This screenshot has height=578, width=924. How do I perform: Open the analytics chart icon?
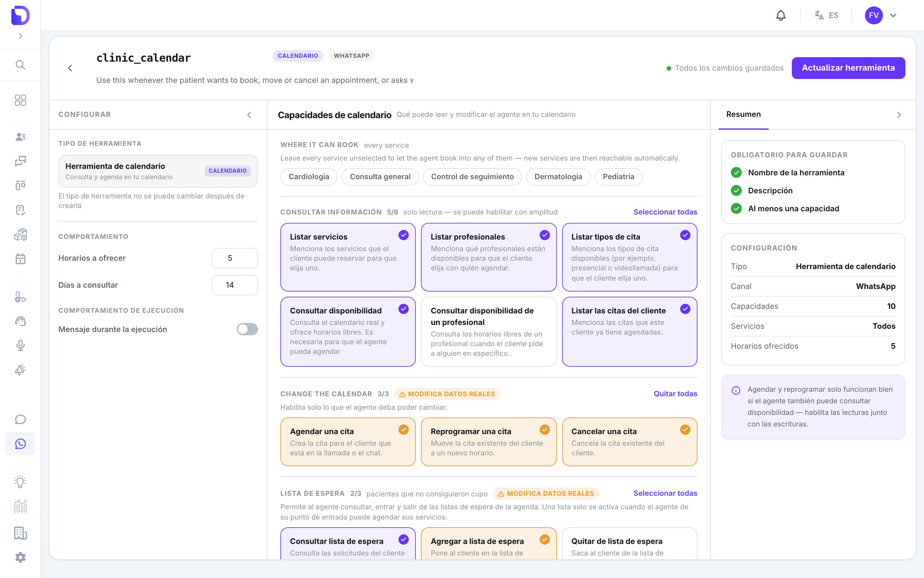[20, 506]
